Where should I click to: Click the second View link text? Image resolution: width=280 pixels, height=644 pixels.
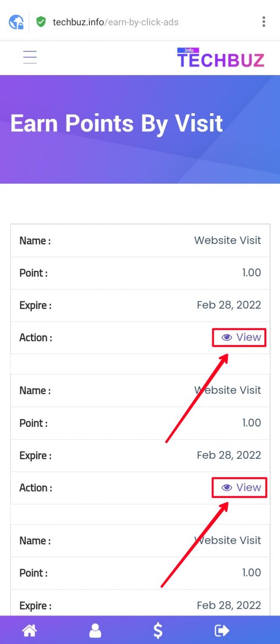pyautogui.click(x=249, y=487)
